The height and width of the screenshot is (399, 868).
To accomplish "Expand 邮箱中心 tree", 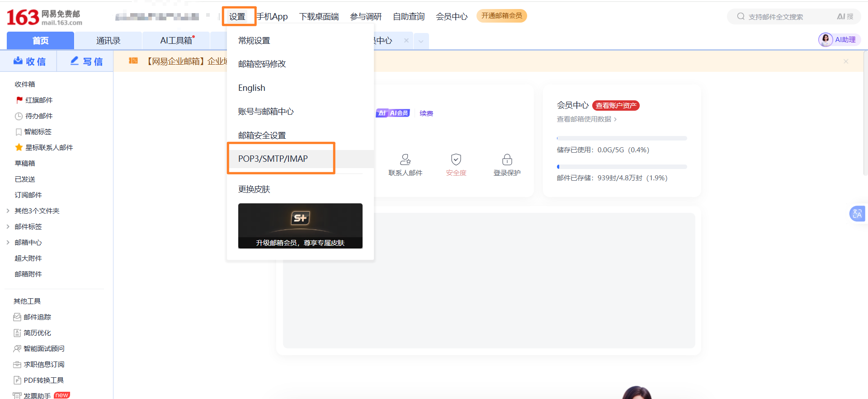I will 8,242.
